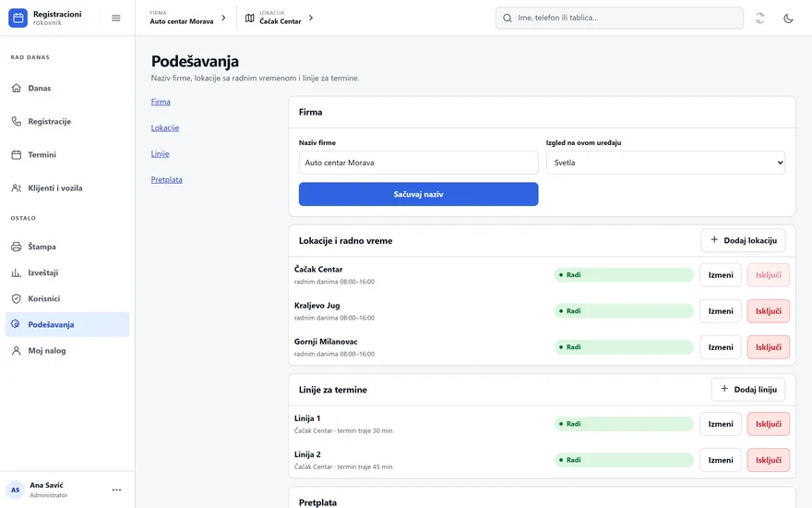
Task: Click the phone icon beside Registracije
Action: coord(17,121)
